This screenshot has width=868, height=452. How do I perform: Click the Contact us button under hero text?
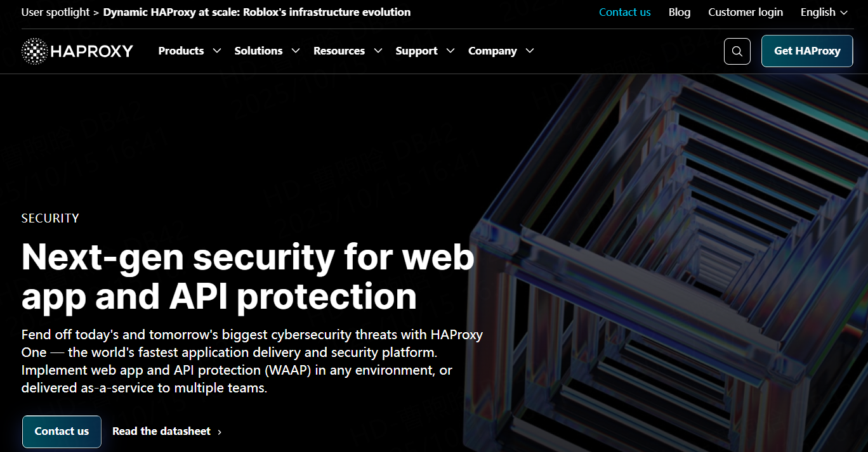62,432
